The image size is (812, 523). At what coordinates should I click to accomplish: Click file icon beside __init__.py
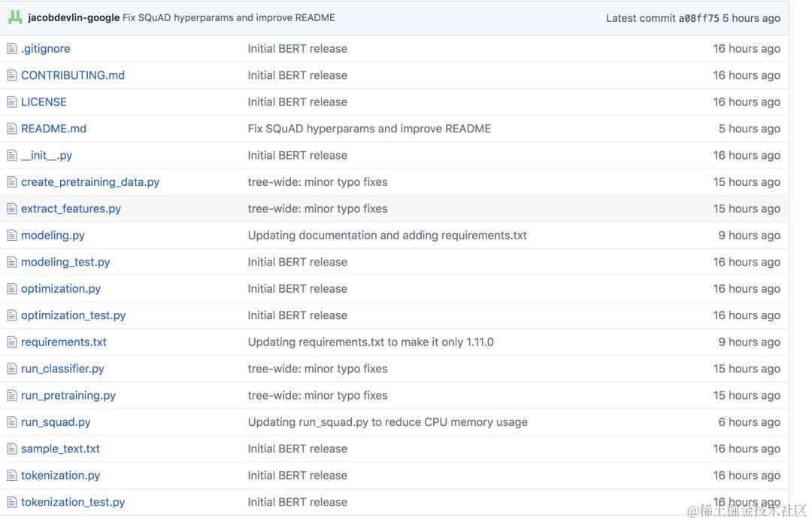tap(12, 156)
